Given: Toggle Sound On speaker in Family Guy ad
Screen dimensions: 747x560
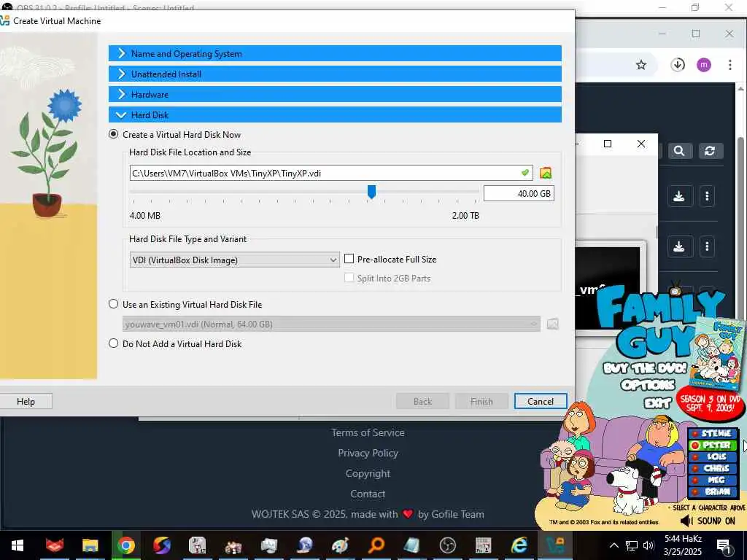Looking at the screenshot, I should pyautogui.click(x=686, y=521).
